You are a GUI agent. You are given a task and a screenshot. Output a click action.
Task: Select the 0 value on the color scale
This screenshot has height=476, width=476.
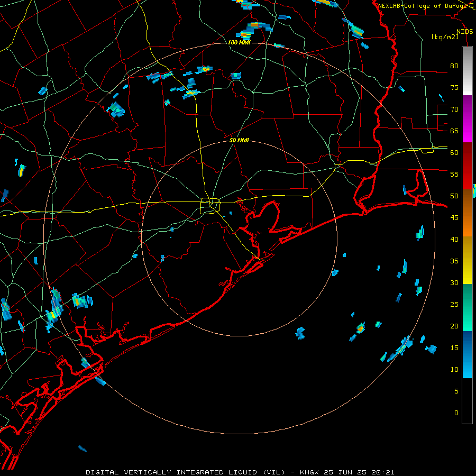[x=456, y=413]
